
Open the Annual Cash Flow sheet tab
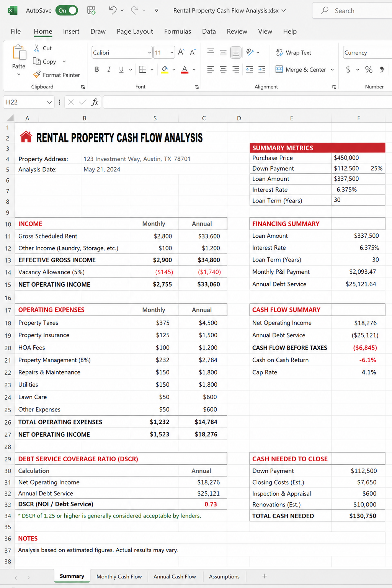pos(175,577)
